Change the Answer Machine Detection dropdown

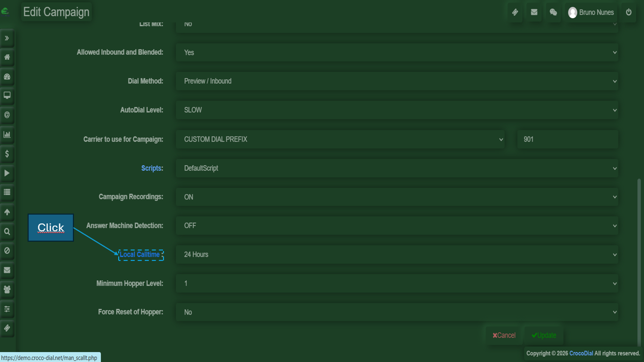coord(397,226)
